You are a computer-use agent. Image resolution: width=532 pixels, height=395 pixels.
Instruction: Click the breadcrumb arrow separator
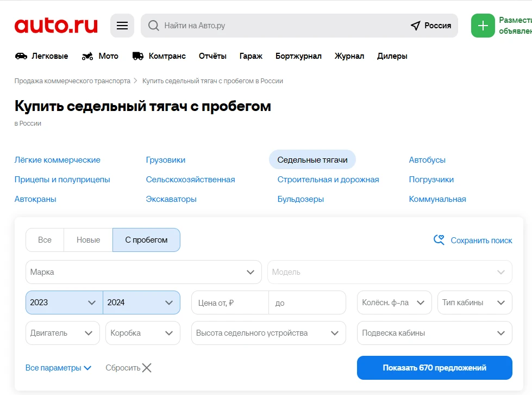(136, 81)
